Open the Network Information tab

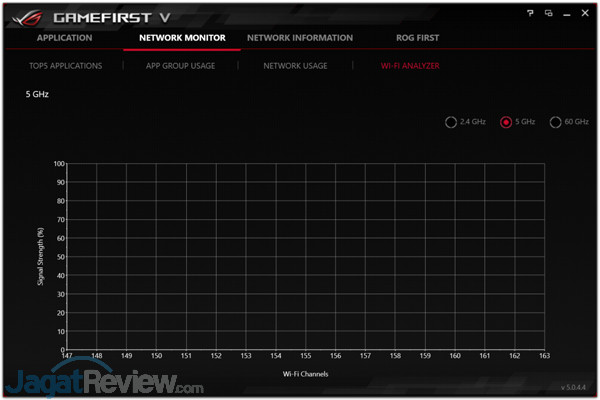[x=300, y=38]
